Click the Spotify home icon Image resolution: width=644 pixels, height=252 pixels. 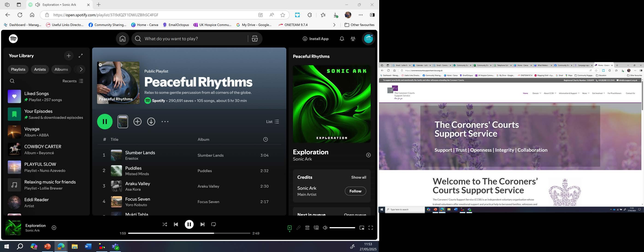point(122,39)
